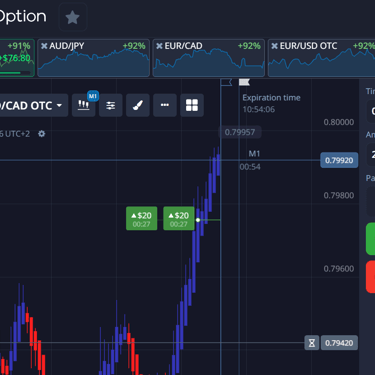Open time zone settings gear icon
Viewport: 375px width, 375px height.
[x=42, y=134]
